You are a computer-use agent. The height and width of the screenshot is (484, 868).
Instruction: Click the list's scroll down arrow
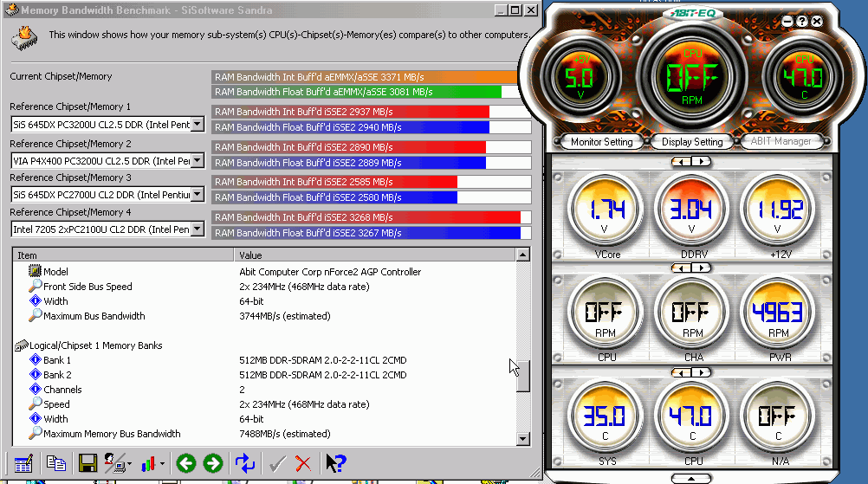point(522,439)
